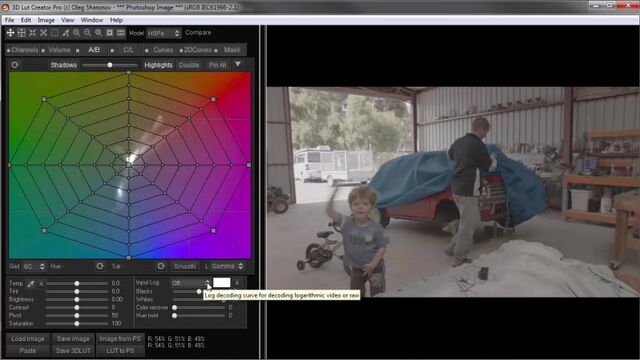Click the Save 3DLUT button
This screenshot has width=640, height=360.
(x=73, y=351)
